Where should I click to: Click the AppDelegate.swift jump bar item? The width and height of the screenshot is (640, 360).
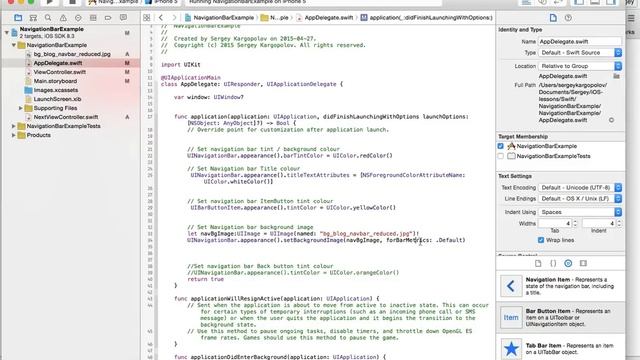(324, 18)
